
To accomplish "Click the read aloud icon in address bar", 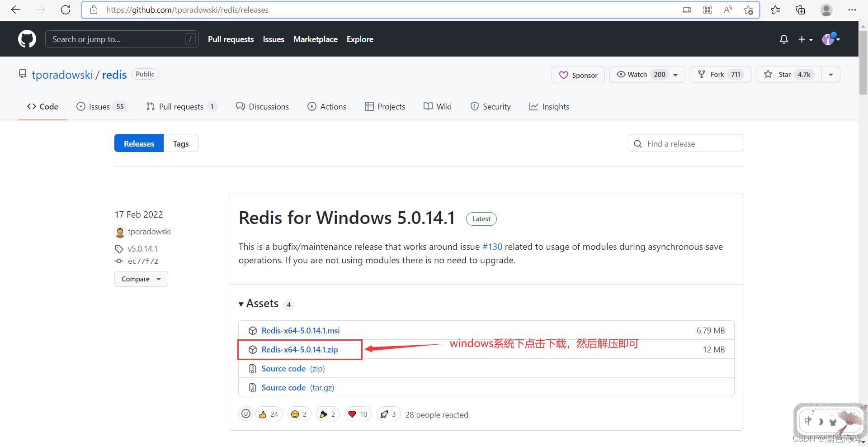I will (728, 10).
